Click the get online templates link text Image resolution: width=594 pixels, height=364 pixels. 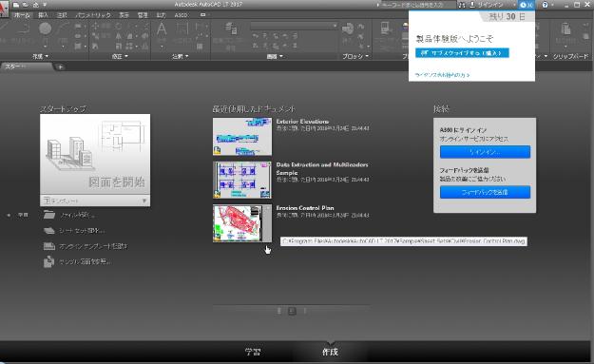point(93,246)
